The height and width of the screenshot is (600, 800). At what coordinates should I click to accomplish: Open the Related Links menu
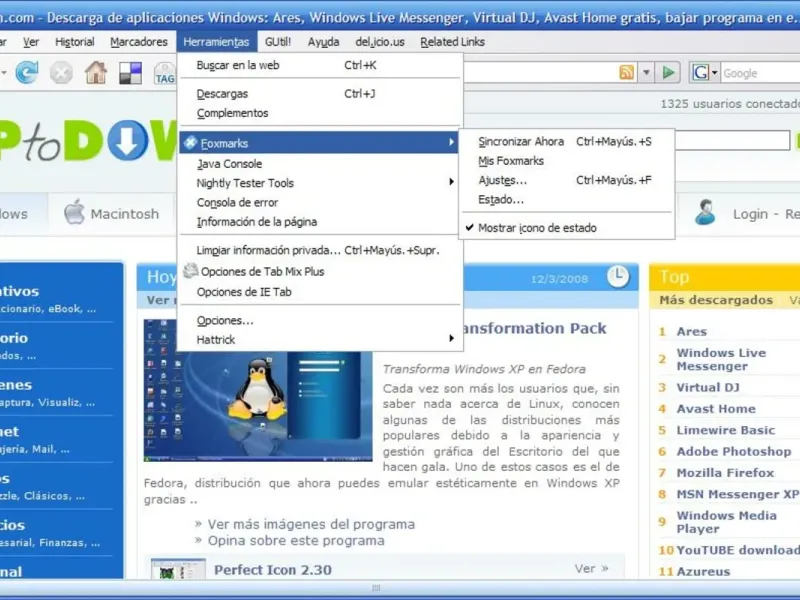tap(453, 42)
